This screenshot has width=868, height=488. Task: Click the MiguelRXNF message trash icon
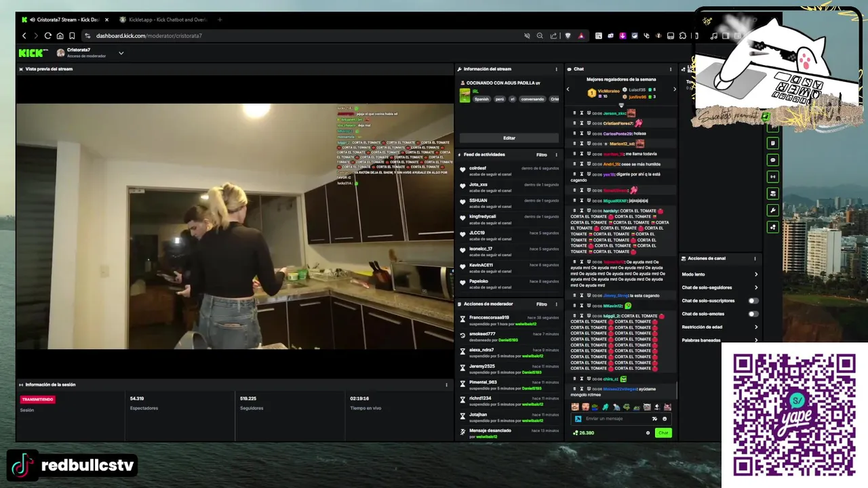574,201
